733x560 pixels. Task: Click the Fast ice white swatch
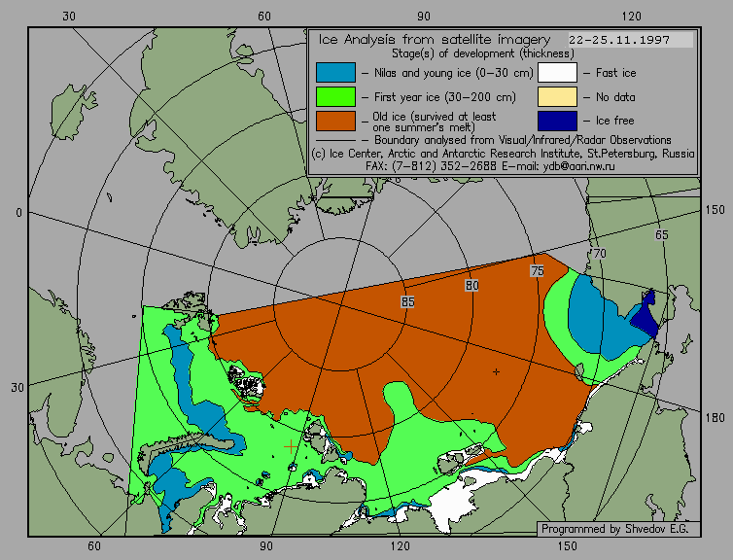557,73
